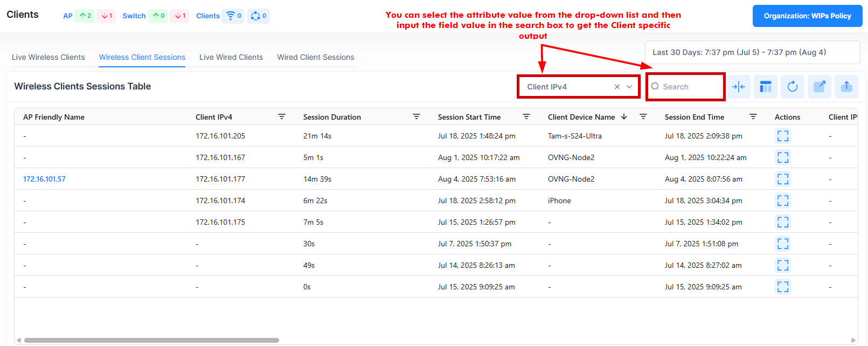
Task: Open the Last 30 Days date range picker
Action: coord(752,52)
